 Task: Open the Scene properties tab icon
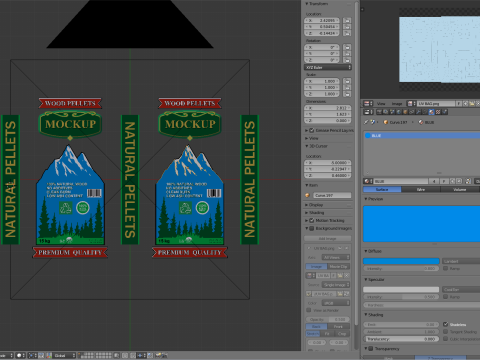click(x=392, y=112)
